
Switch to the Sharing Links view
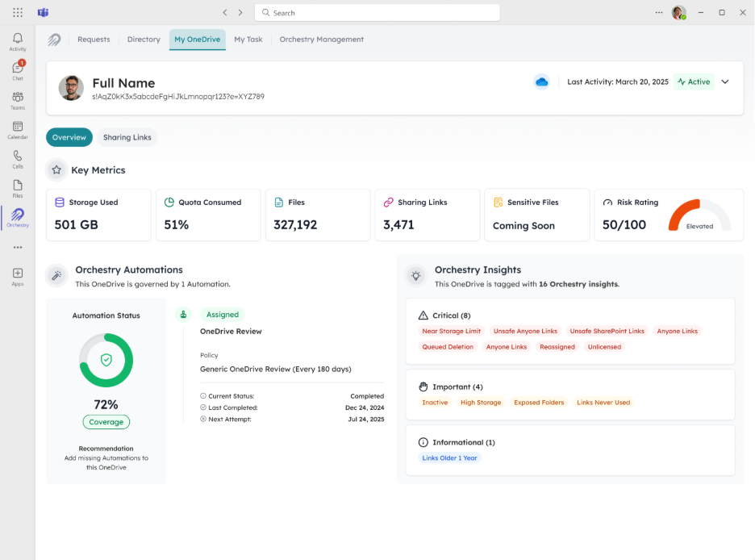[x=127, y=137]
